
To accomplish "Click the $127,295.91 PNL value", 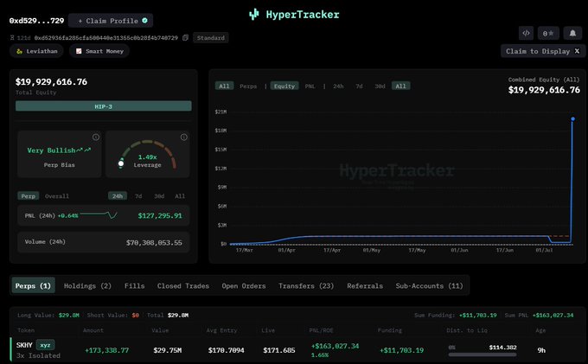I will pos(160,215).
